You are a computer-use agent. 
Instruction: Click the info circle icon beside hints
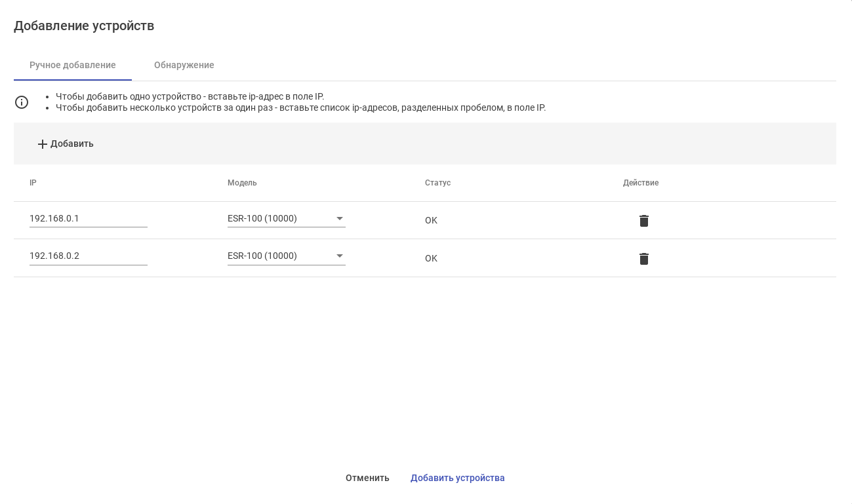22,102
